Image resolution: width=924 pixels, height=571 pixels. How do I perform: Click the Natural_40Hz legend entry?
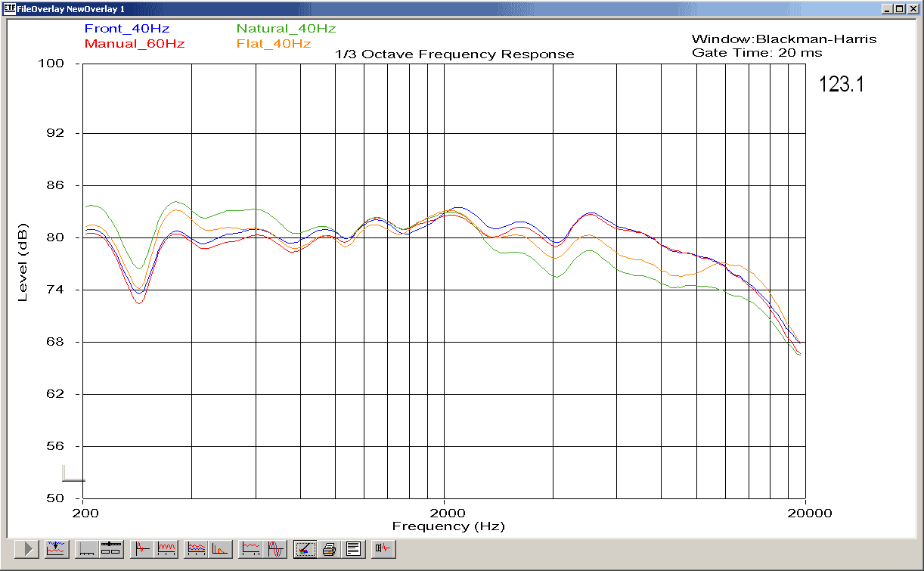coord(286,29)
